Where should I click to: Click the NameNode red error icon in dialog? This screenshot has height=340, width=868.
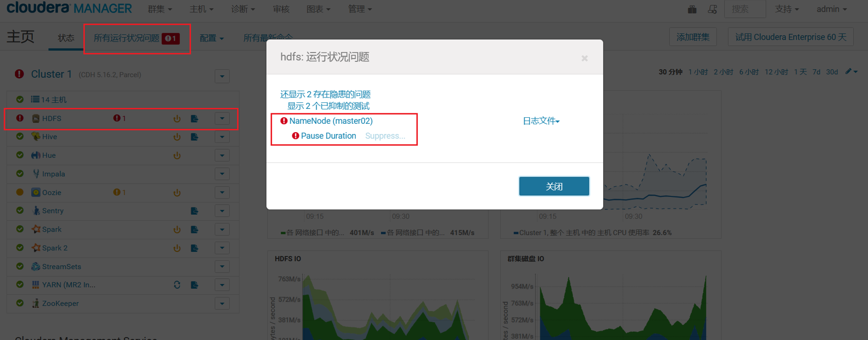tap(284, 121)
